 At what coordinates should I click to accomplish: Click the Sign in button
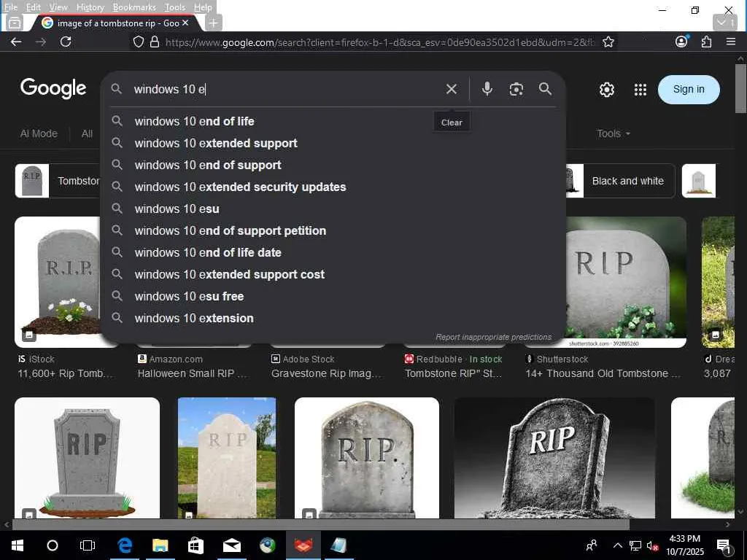(x=689, y=90)
